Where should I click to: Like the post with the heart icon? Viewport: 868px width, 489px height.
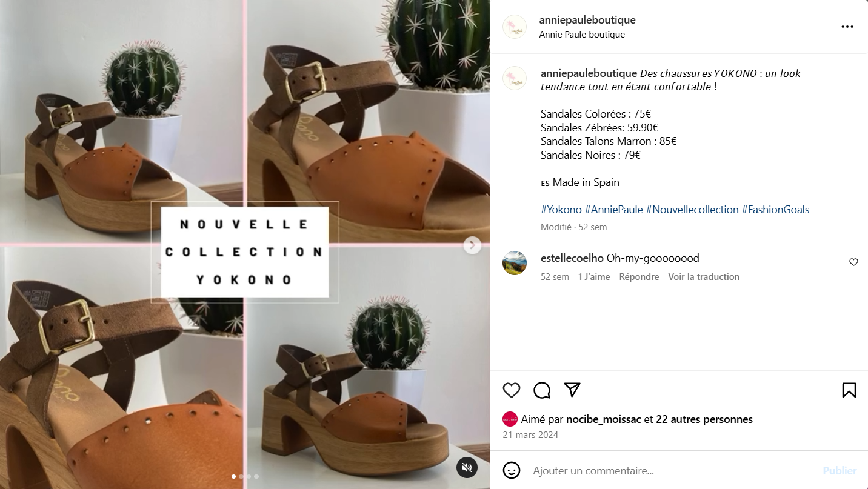point(512,390)
